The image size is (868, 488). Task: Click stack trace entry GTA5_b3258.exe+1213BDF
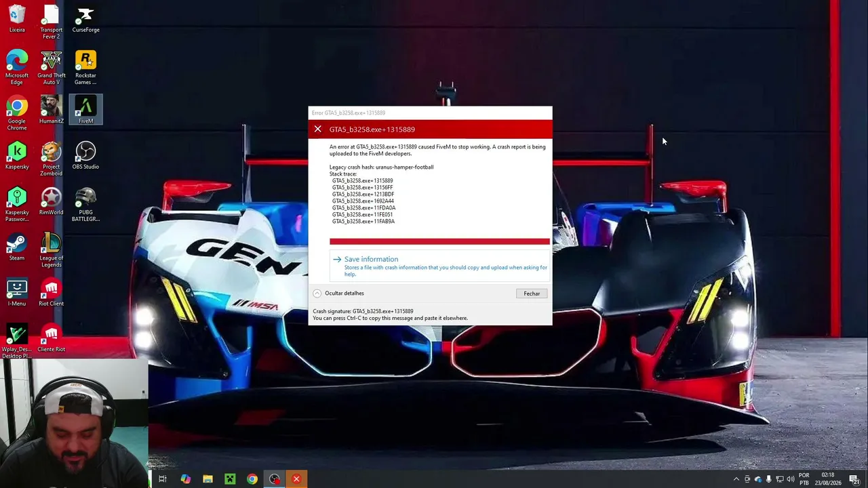(x=363, y=195)
